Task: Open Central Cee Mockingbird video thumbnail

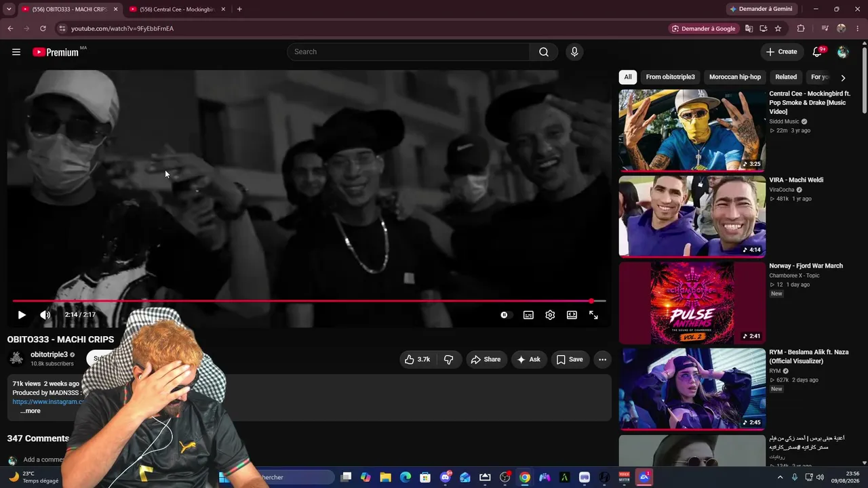Action: (x=692, y=131)
